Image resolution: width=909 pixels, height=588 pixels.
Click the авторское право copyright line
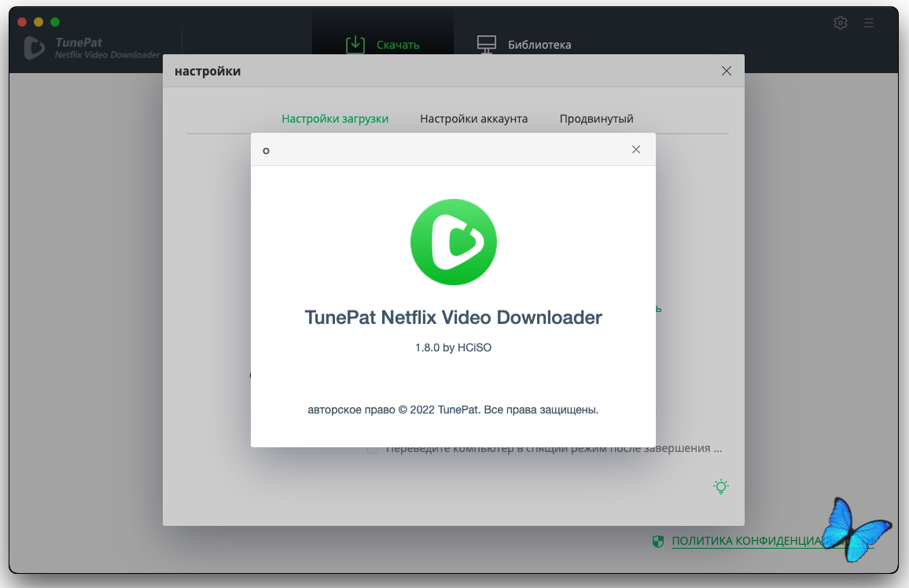point(453,410)
